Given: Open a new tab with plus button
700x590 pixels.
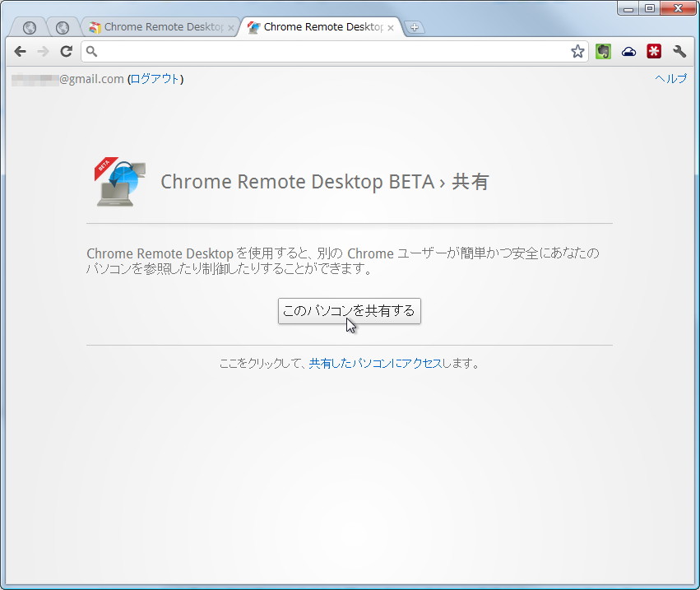Looking at the screenshot, I should click(x=415, y=27).
